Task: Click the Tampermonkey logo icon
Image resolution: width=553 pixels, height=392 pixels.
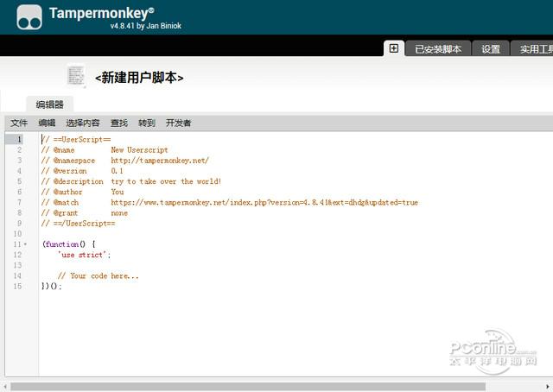Action: [29, 17]
